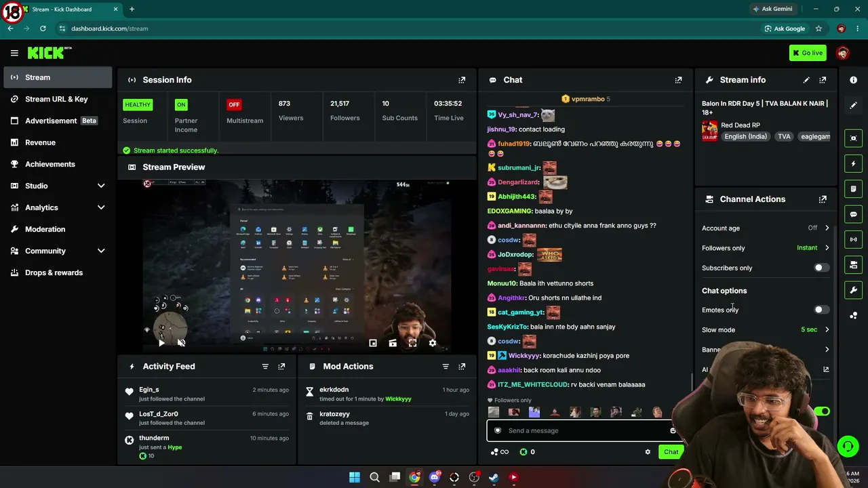The height and width of the screenshot is (488, 868).
Task: Open Windows taskbar search
Action: [x=374, y=477]
